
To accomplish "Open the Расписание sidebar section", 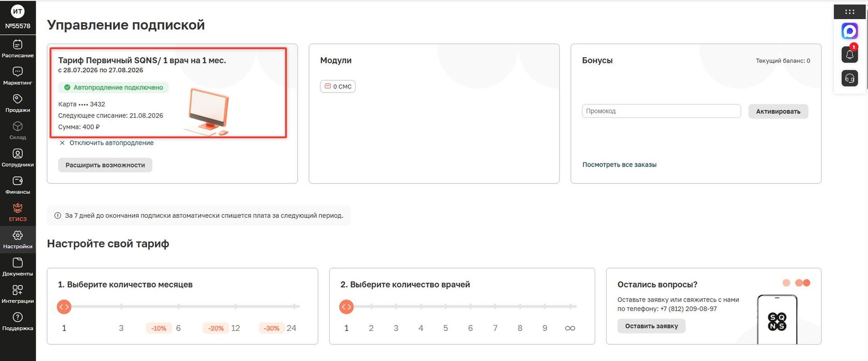I will click(18, 49).
